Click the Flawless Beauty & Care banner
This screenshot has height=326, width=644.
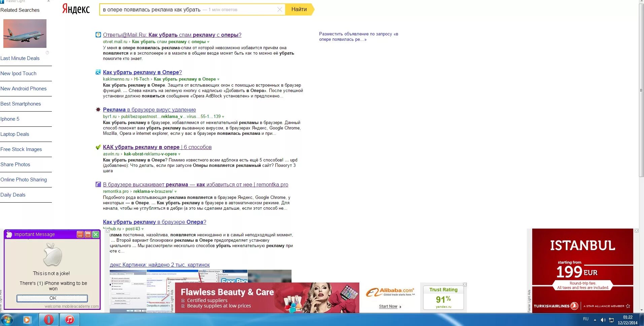point(267,298)
